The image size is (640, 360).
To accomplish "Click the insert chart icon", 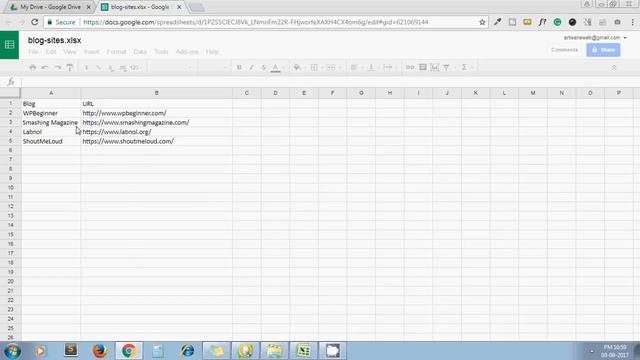I will 435,67.
